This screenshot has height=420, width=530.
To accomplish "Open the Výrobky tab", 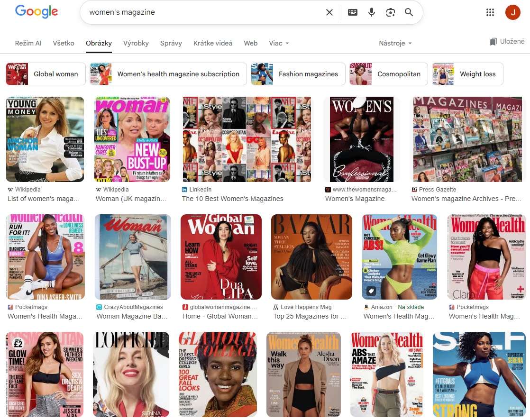I will click(x=136, y=43).
